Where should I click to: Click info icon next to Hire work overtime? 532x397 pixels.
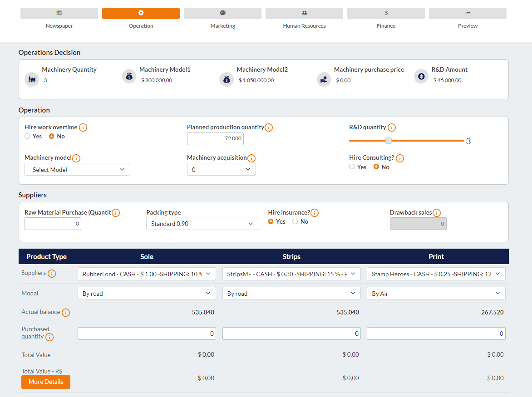(x=83, y=127)
